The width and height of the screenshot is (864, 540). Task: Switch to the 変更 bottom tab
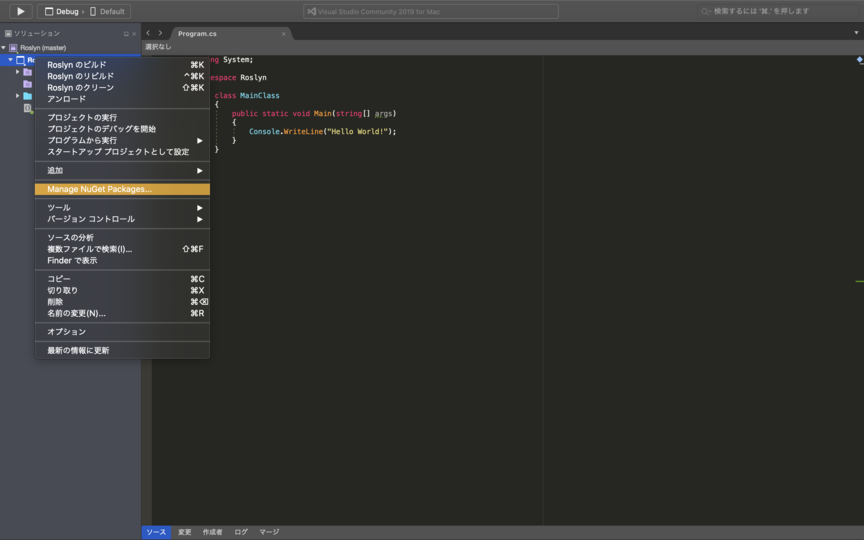tap(185, 532)
